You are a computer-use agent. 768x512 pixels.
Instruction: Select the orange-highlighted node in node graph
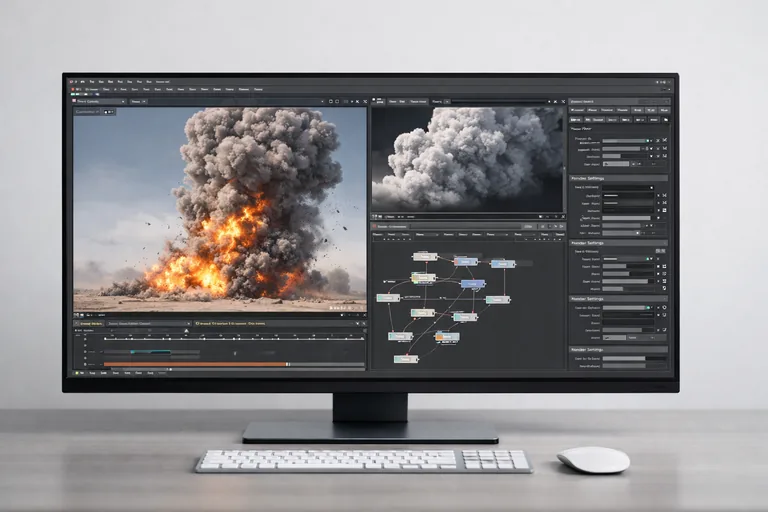[447, 337]
